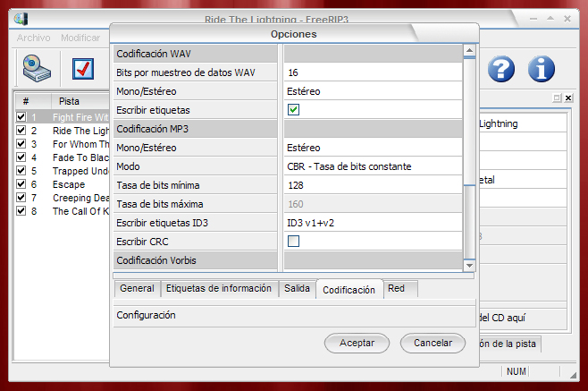Click scrollbar up arrow in options list
The height and width of the screenshot is (391, 588).
469,50
